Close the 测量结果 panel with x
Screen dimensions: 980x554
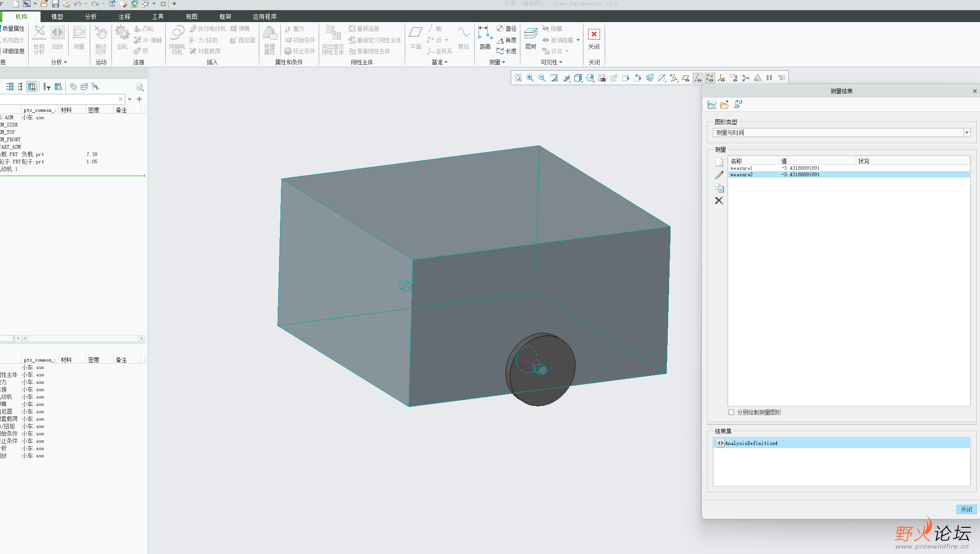[x=974, y=91]
